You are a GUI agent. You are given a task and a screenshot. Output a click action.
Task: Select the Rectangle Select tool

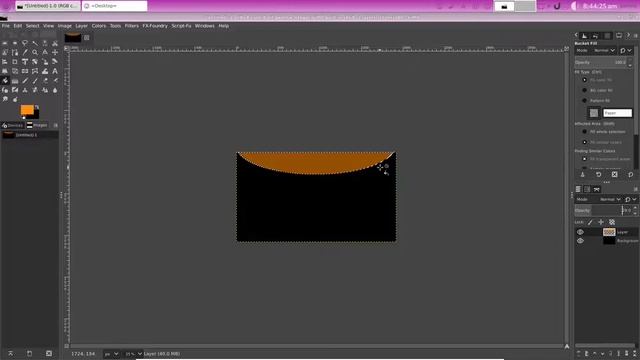point(5,43)
